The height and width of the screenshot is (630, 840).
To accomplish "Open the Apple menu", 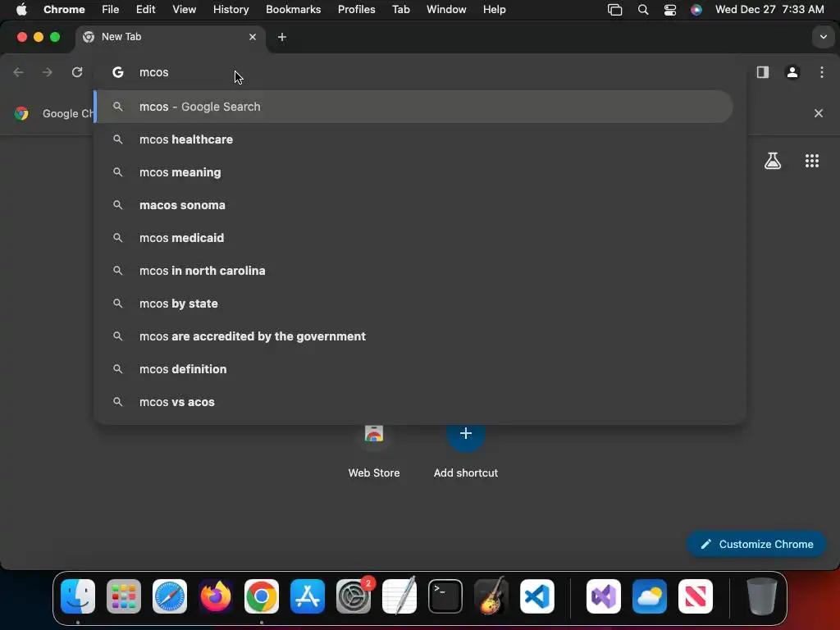I will tap(21, 10).
